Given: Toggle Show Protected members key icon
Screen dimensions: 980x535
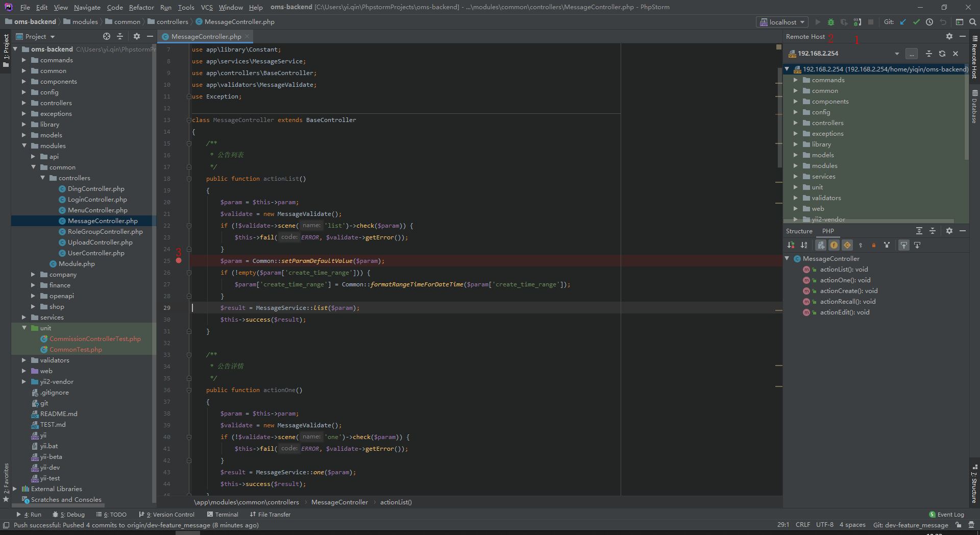Looking at the screenshot, I should [x=861, y=245].
